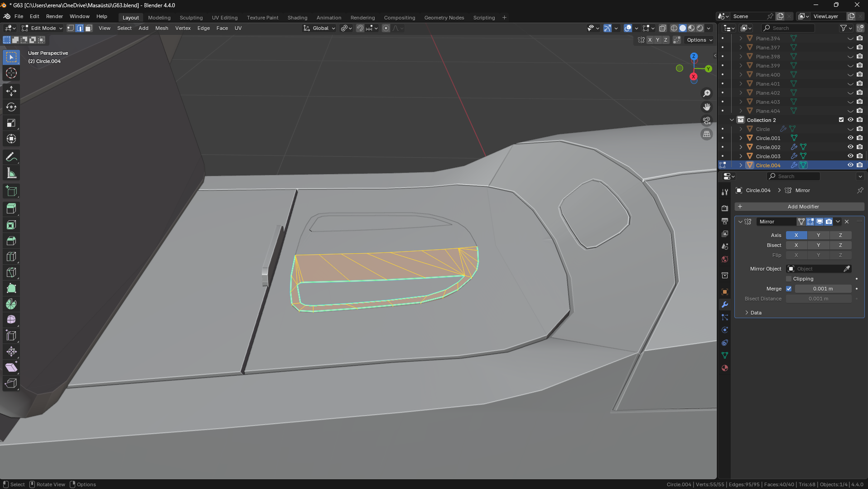The height and width of the screenshot is (489, 868).
Task: Remove the Mirror modifier with X button
Action: point(847,222)
